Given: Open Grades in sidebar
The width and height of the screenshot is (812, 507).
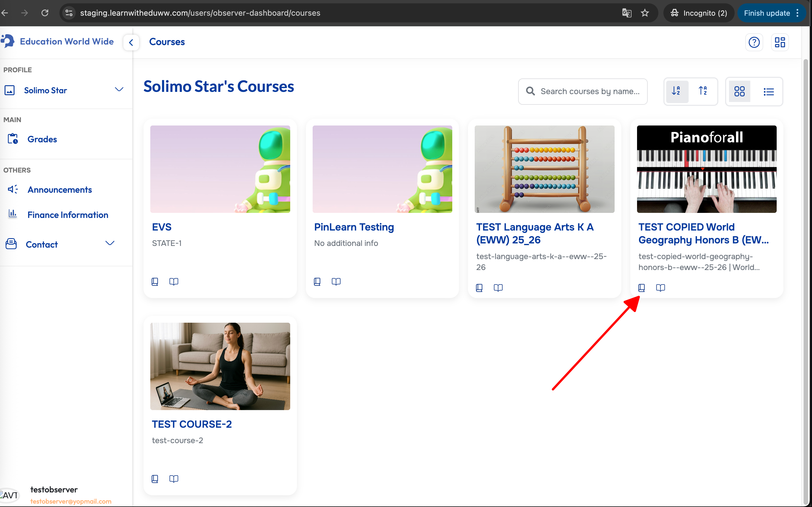Looking at the screenshot, I should [42, 139].
